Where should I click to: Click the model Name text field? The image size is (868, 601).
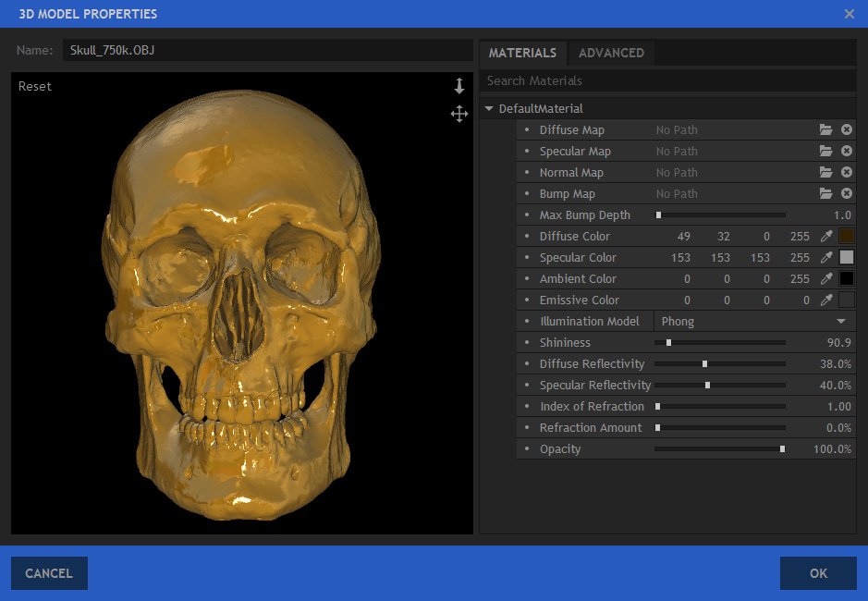tap(267, 50)
